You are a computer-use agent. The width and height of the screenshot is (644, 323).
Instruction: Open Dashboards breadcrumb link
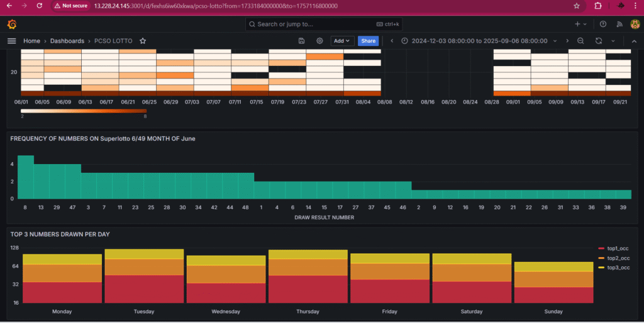67,41
